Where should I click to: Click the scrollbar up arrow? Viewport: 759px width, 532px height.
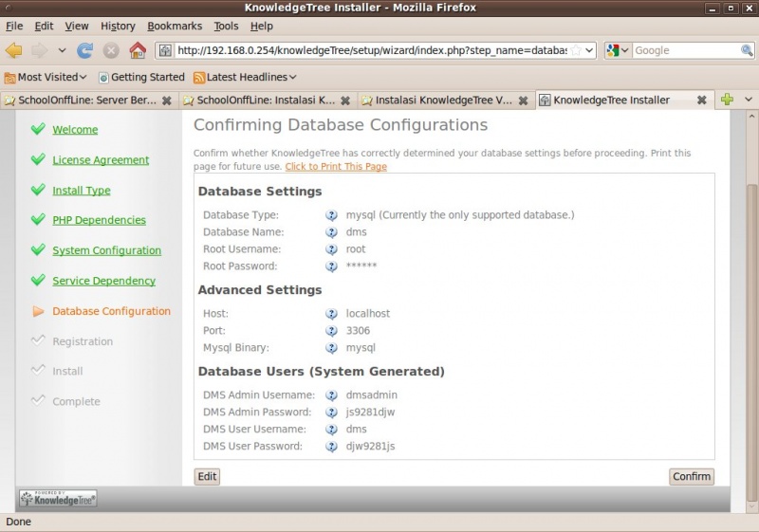point(751,116)
